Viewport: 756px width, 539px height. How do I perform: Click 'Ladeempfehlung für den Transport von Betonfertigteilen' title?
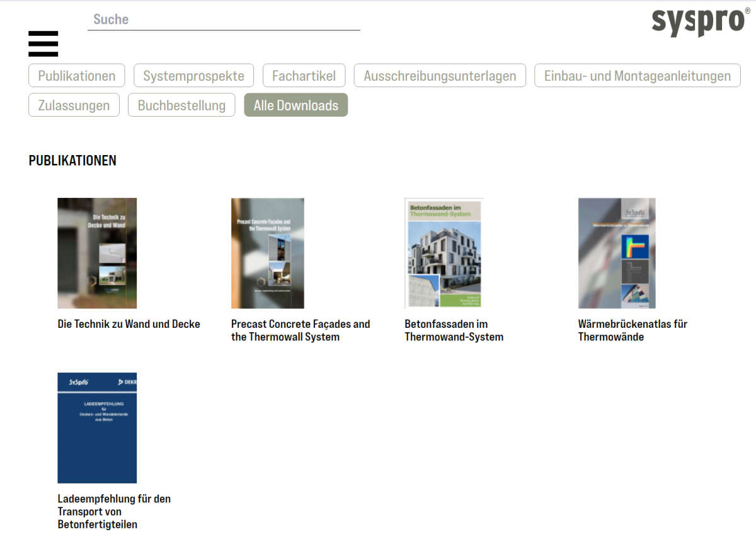coord(113,511)
